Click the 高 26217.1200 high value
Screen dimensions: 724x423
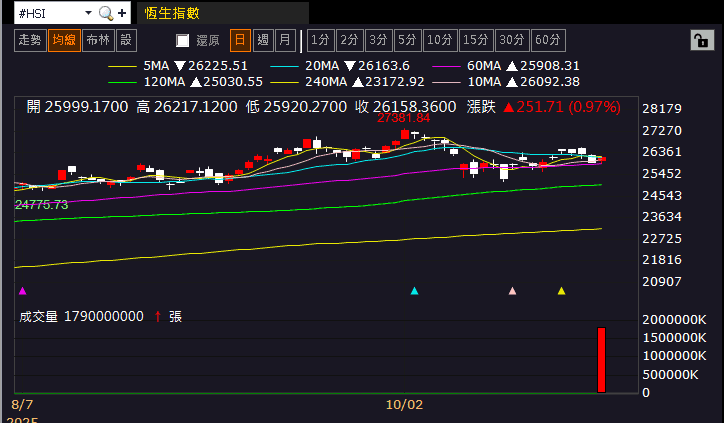[x=187, y=107]
